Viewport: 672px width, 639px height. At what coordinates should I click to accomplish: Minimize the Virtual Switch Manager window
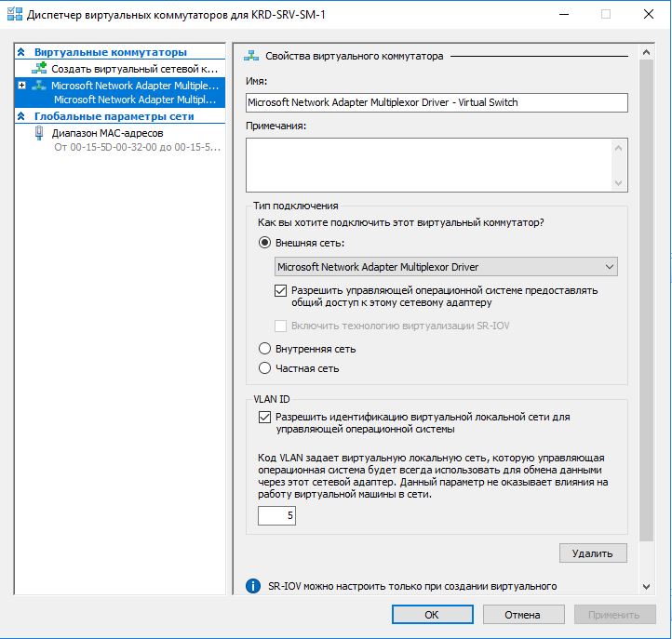click(x=564, y=14)
